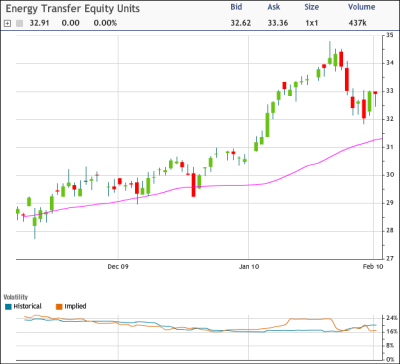Click the Size column header
Screen dimensions: 400x364
[x=311, y=7]
